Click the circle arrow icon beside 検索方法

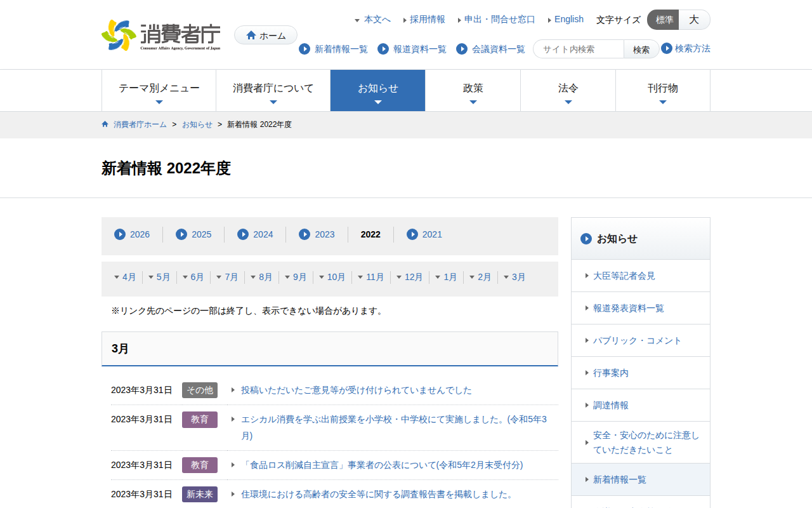(x=667, y=48)
